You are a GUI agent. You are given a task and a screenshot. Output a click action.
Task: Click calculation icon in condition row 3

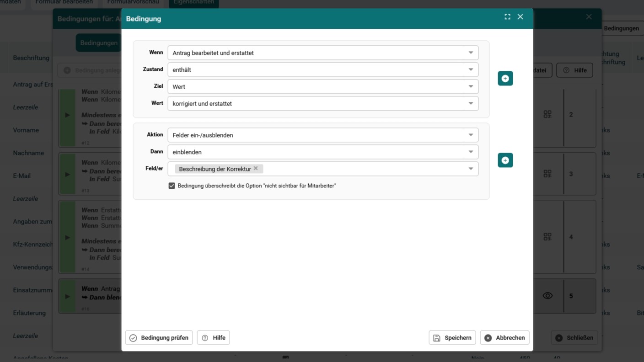coord(547,174)
